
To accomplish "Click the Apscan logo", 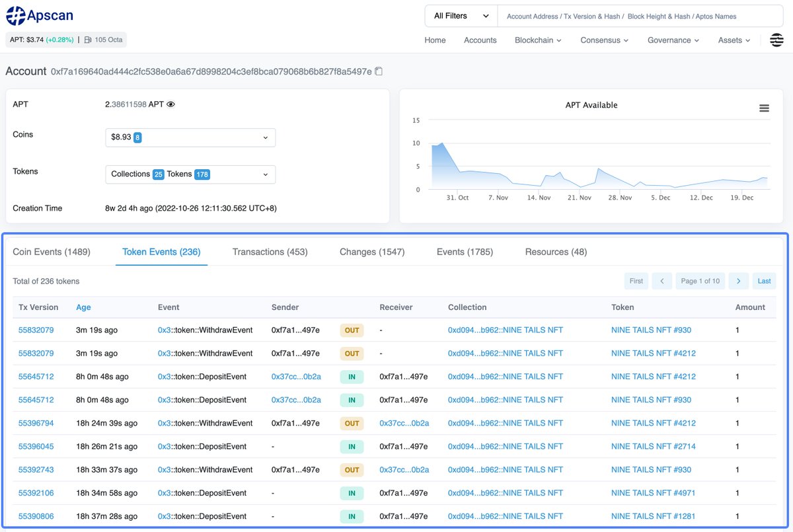I will click(x=40, y=15).
